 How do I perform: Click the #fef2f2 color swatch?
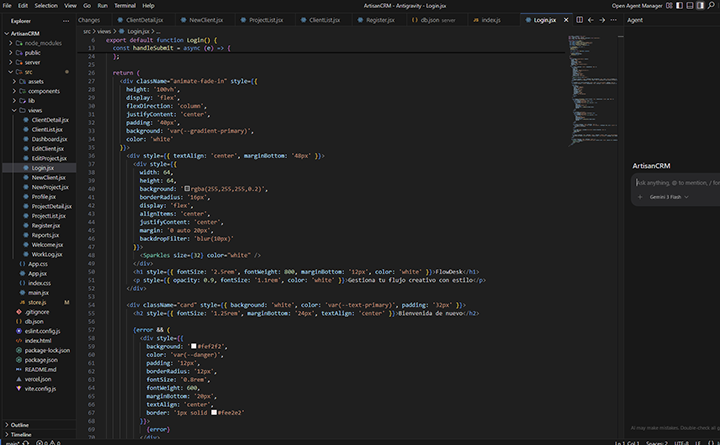pyautogui.click(x=194, y=346)
